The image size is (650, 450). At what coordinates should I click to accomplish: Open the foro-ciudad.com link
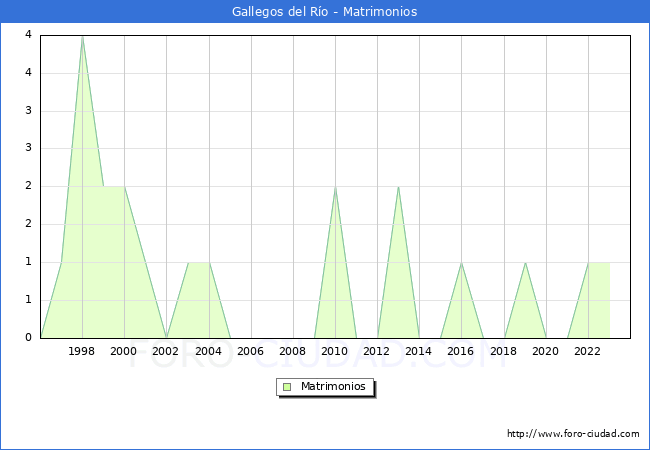click(573, 434)
